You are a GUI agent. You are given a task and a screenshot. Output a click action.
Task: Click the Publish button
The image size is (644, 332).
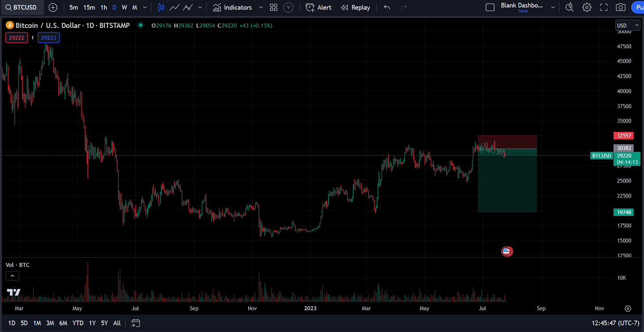click(637, 8)
